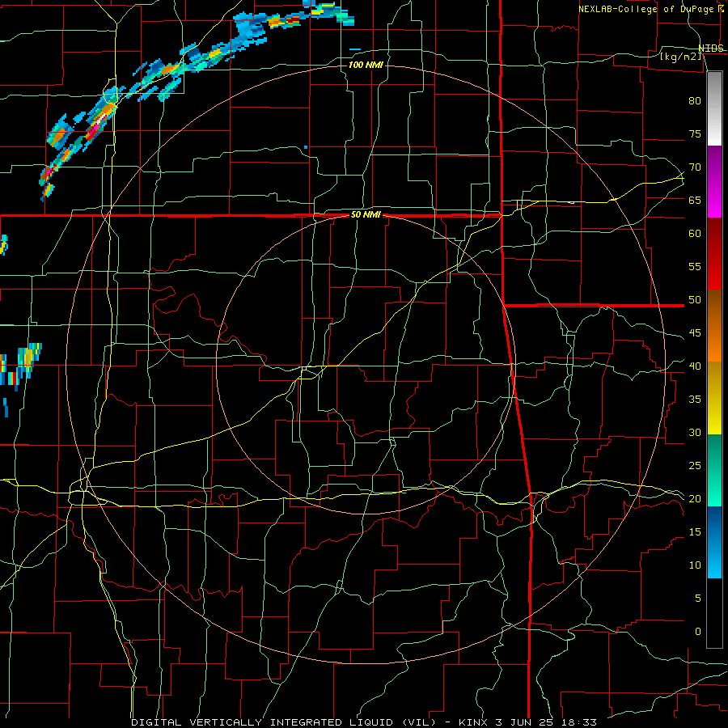Click the 0 value on the color scale

click(x=698, y=631)
